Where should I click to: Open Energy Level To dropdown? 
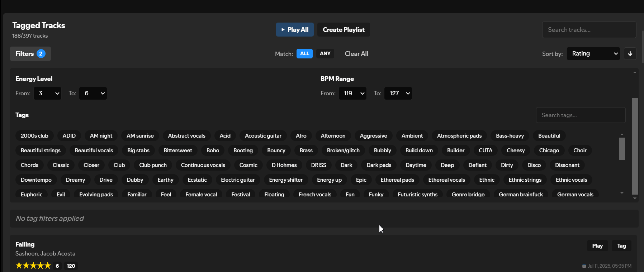point(93,93)
